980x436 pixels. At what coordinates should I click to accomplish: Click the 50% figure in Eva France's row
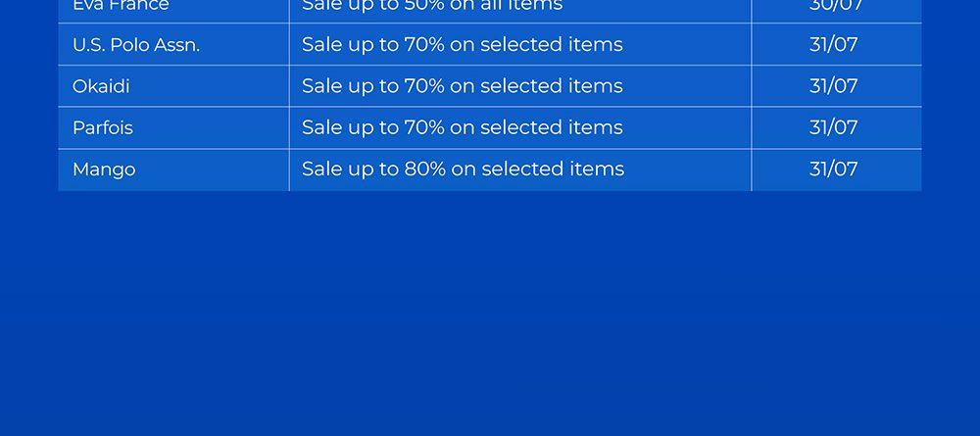click(x=425, y=6)
